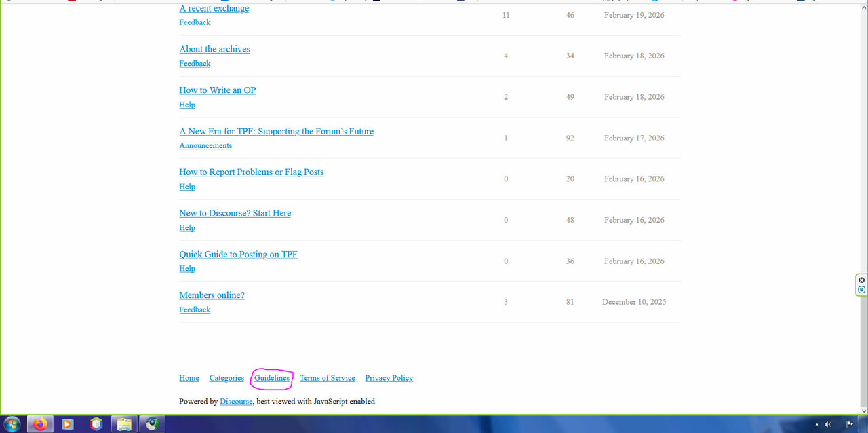Click Feedback category under 'About the archives'
The height and width of the screenshot is (433, 868).
(x=195, y=63)
